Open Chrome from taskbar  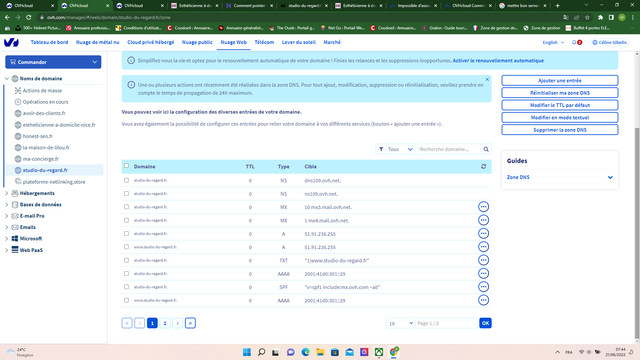click(394, 352)
